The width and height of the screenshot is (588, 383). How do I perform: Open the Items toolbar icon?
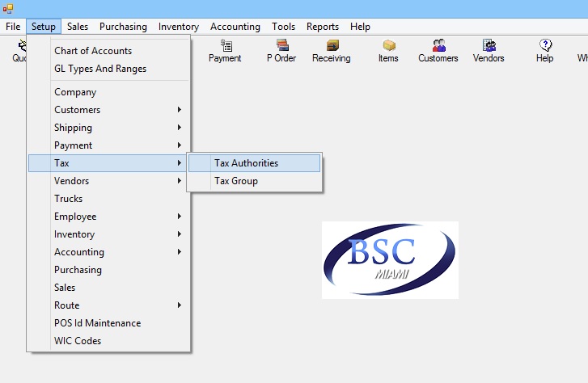coord(388,51)
